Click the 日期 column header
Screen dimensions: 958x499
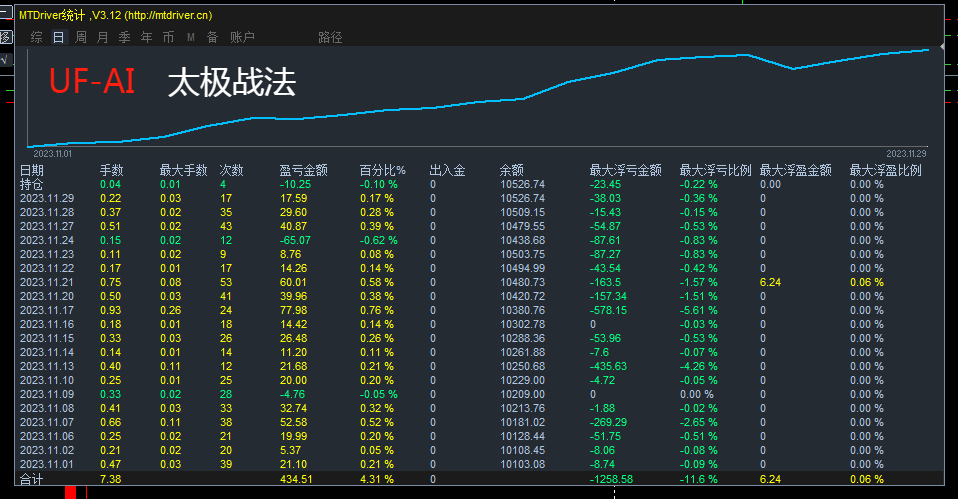[32, 170]
